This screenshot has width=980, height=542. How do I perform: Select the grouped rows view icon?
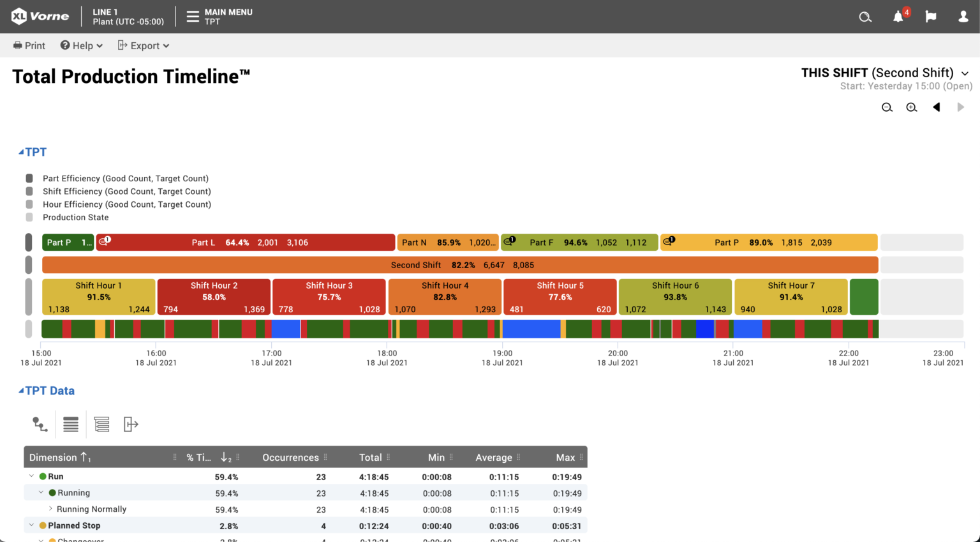point(101,424)
